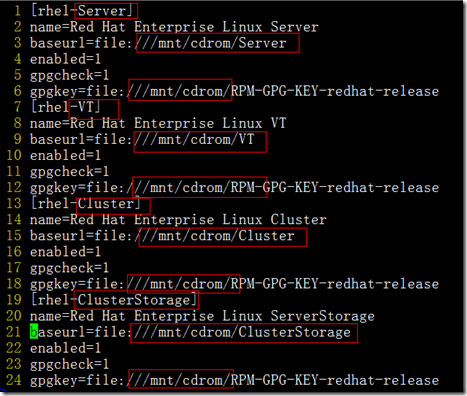
Task: Click the baseurl path /mnt/cdrom/Server
Action: click(211, 43)
